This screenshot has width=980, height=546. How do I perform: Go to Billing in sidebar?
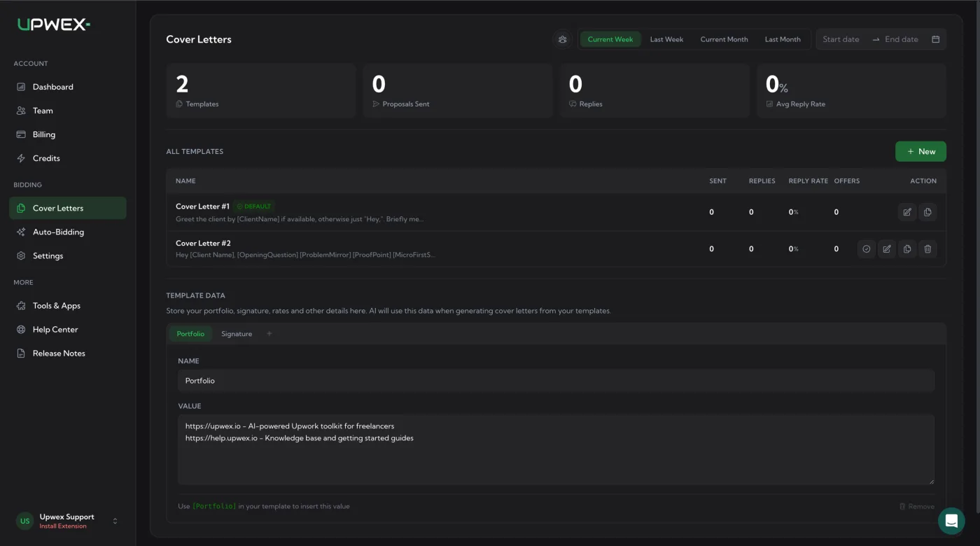click(68, 134)
